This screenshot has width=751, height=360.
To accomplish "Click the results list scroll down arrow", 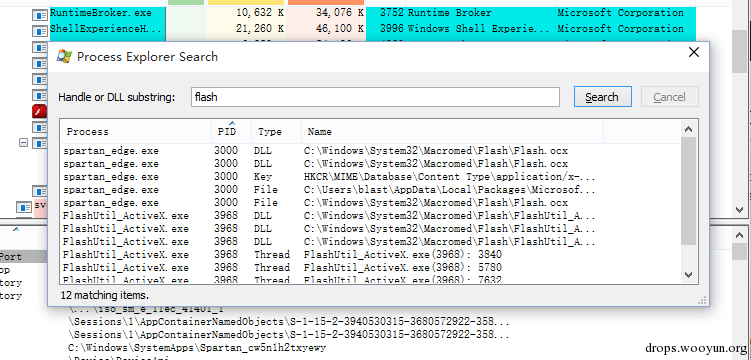I will pos(689,275).
